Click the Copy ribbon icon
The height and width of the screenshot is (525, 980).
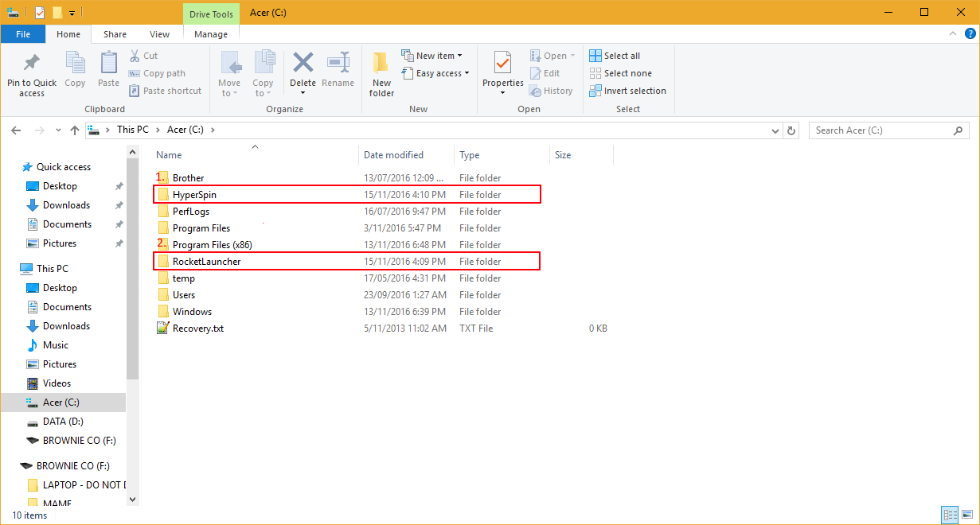coord(75,63)
